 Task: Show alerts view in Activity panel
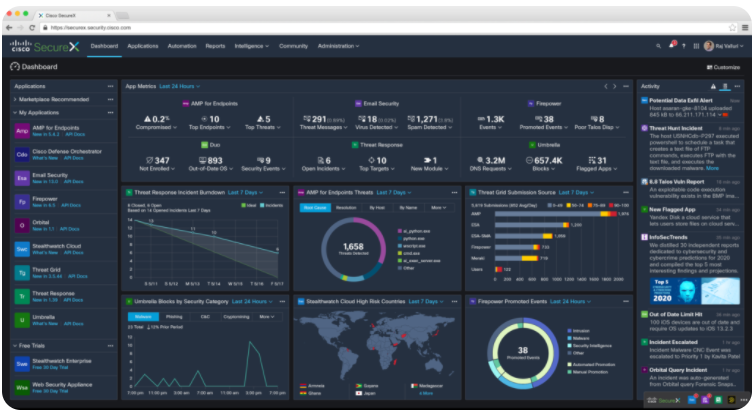(713, 86)
